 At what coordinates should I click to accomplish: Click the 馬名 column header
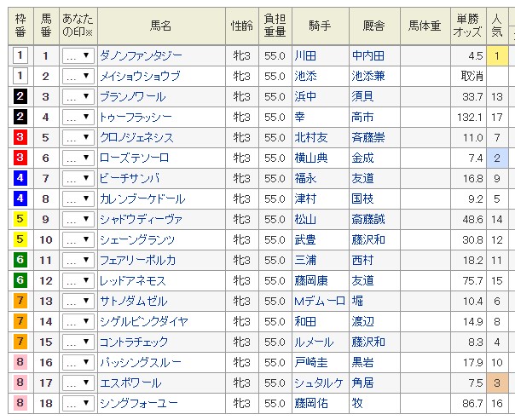click(x=160, y=26)
